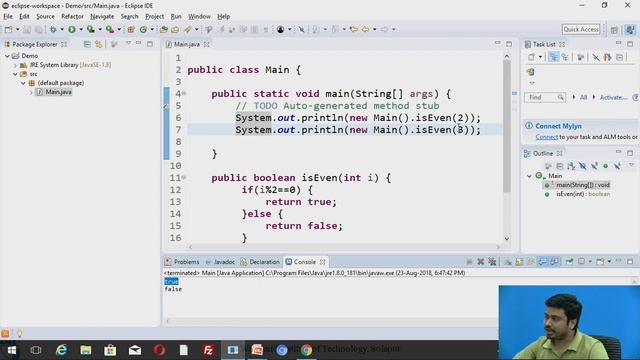Switch to the Problems tab
This screenshot has height=360, width=640.
182,262
